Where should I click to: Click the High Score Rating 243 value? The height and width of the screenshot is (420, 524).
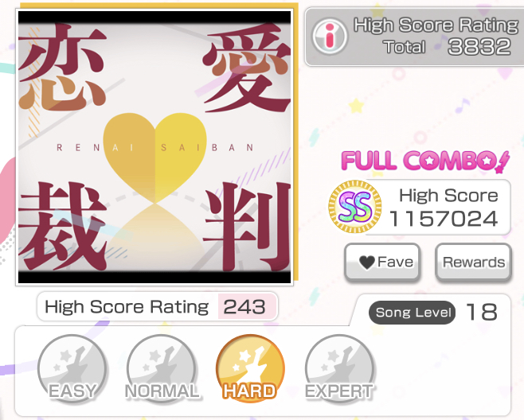pos(247,306)
